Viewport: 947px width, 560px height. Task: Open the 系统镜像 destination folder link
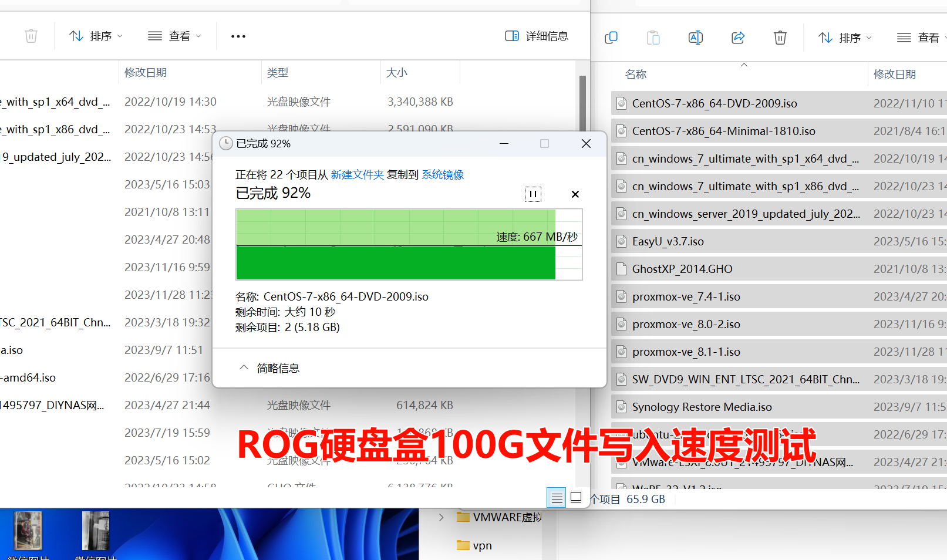coord(443,175)
